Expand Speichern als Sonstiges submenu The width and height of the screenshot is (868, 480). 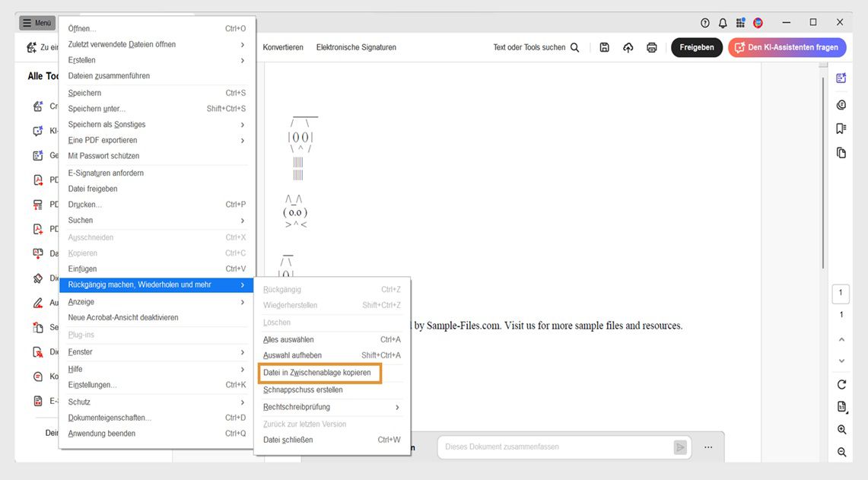tap(157, 125)
